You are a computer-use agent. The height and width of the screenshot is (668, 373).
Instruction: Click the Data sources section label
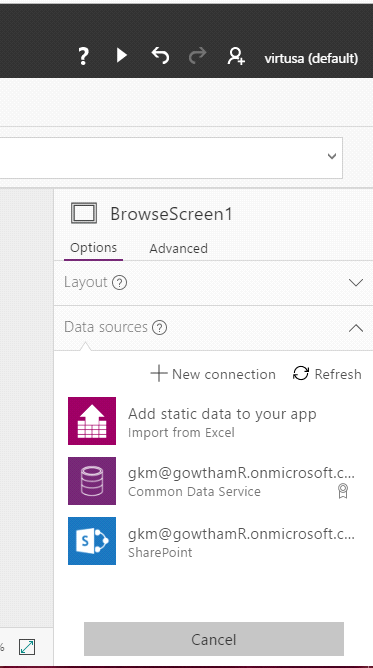[106, 327]
